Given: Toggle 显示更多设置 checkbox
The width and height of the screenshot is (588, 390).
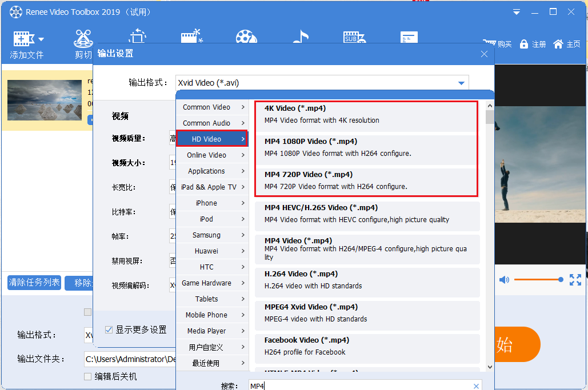Looking at the screenshot, I should point(109,329).
